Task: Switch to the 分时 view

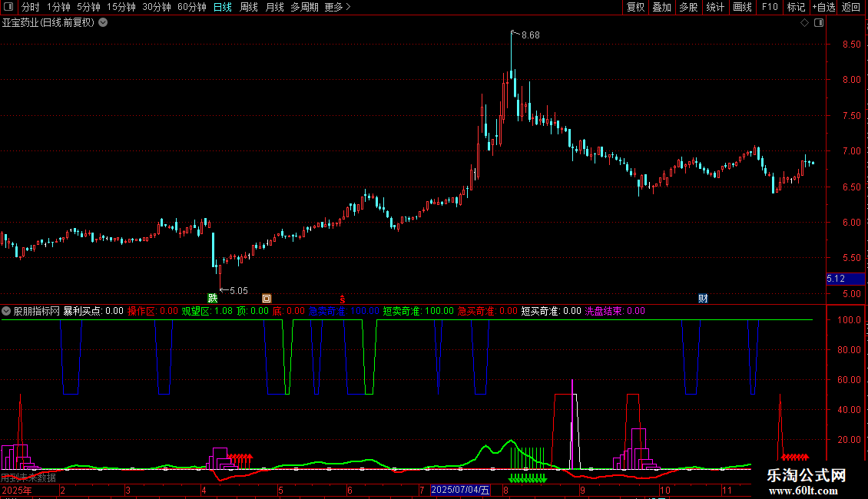Action: click(x=31, y=7)
